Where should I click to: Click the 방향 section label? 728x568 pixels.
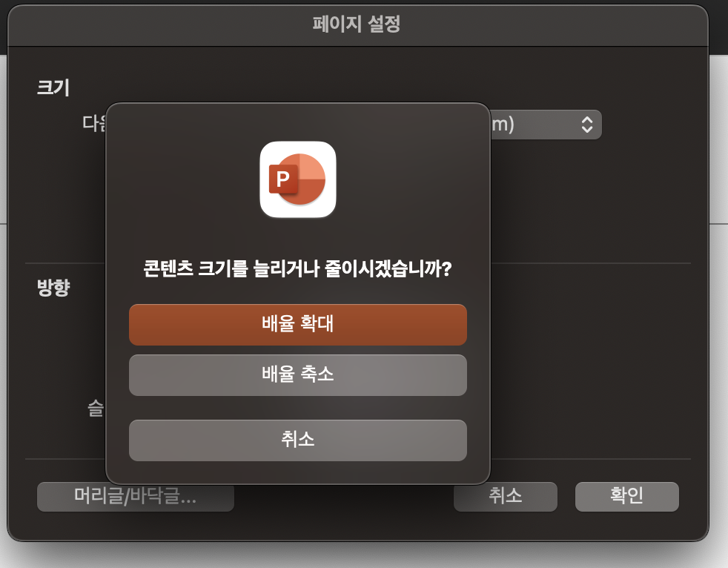point(53,288)
